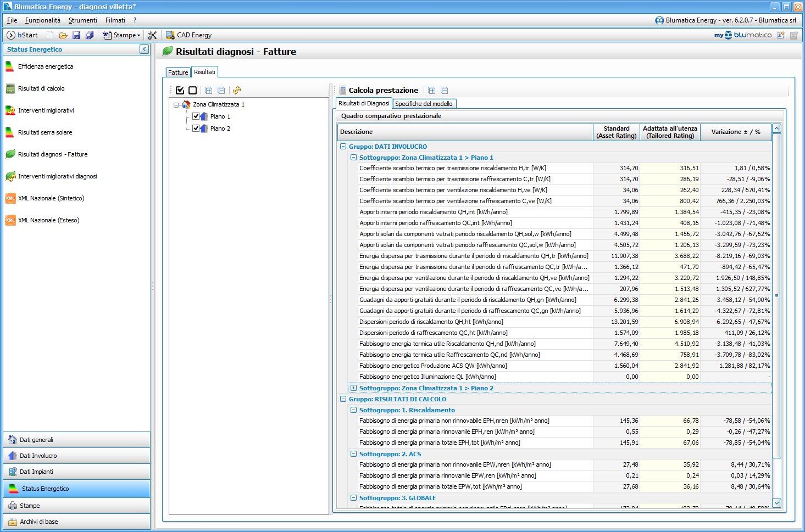Deselect all zones with the empty-box icon
805x532 pixels.
pyautogui.click(x=192, y=91)
